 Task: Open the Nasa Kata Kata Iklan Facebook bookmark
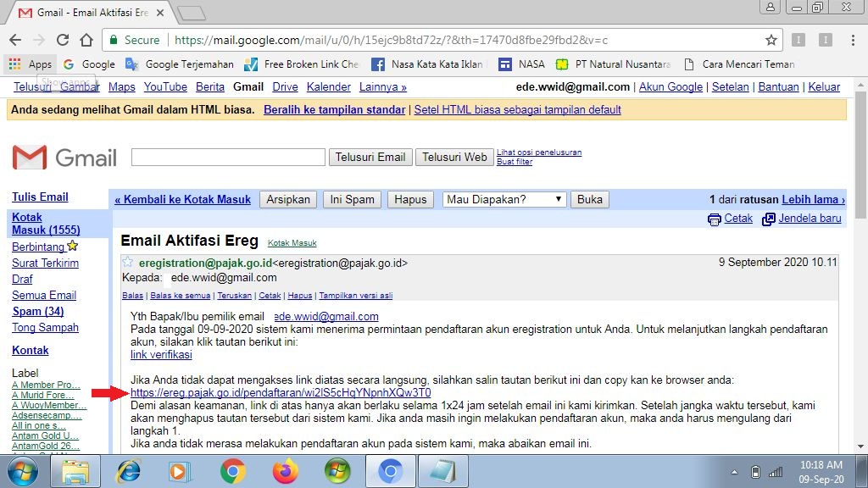point(428,64)
